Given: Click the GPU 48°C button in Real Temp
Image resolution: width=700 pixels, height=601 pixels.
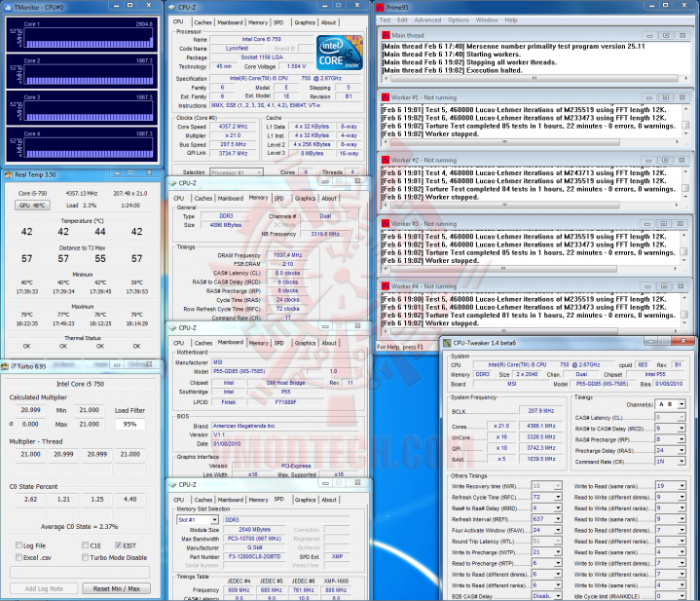Looking at the screenshot, I should coord(32,206).
